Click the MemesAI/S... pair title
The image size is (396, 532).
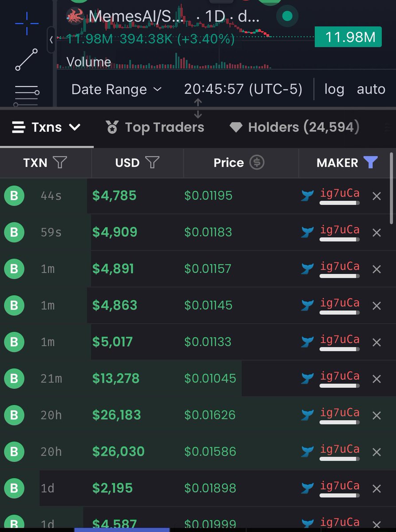(136, 17)
